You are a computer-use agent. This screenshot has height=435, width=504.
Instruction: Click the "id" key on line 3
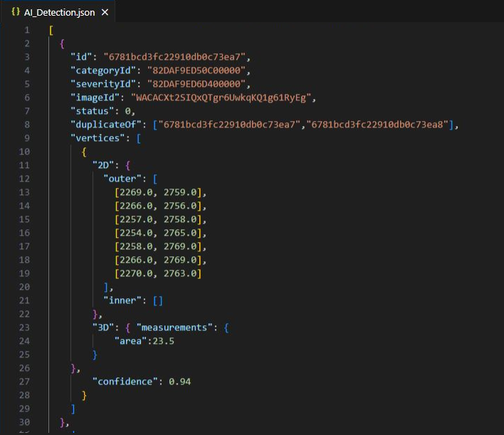click(81, 57)
